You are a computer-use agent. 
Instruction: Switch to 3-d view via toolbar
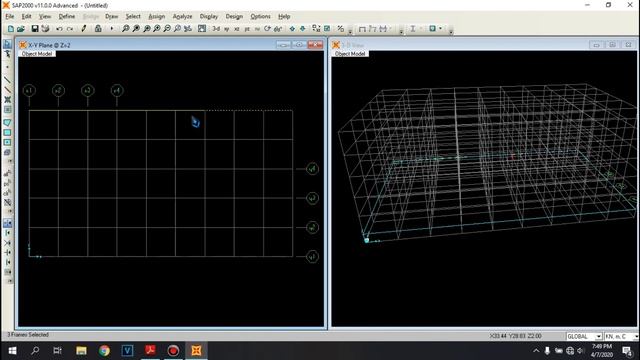coord(216,29)
